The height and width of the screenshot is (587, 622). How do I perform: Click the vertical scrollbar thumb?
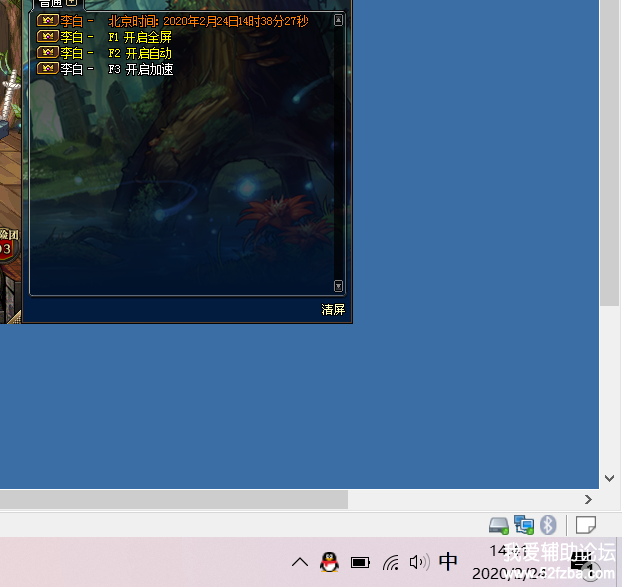coord(610,153)
